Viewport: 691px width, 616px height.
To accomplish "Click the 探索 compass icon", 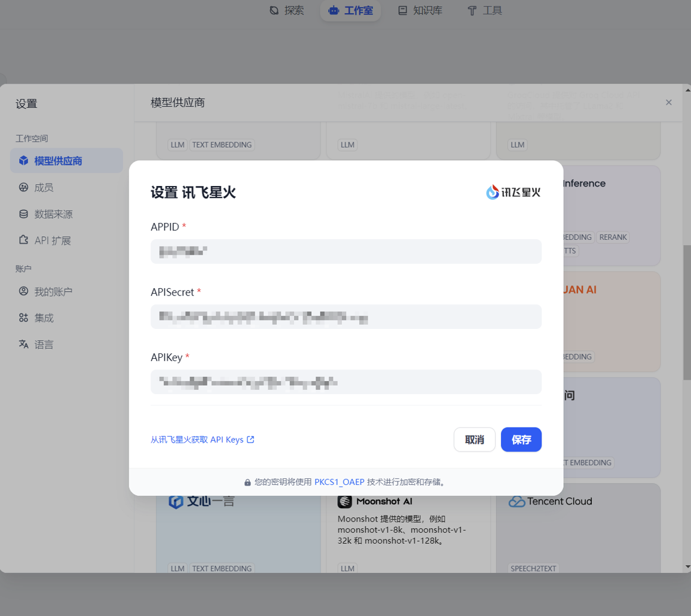I will point(274,11).
